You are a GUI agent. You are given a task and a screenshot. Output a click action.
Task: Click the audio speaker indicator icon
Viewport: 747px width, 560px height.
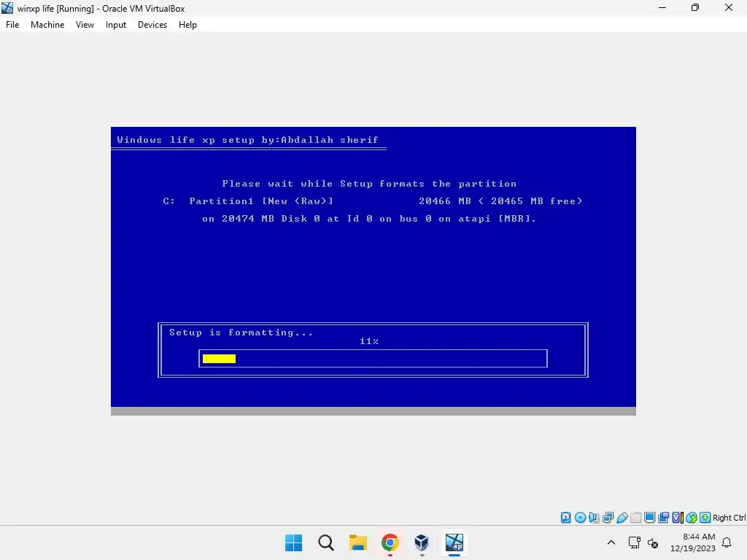pos(594,518)
